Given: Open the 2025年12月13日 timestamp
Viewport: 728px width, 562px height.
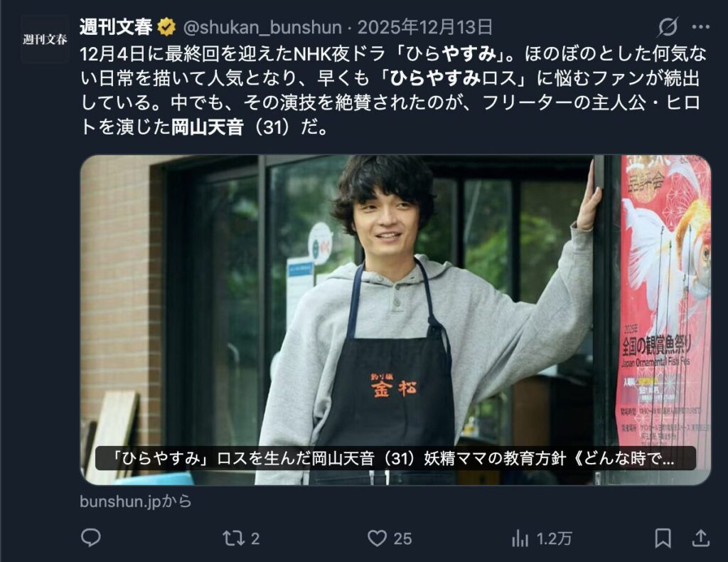Looking at the screenshot, I should [425, 28].
